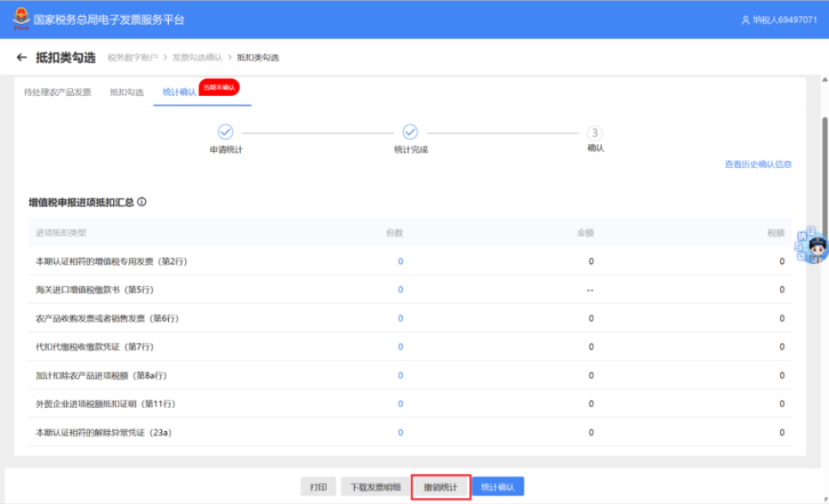
Task: Open count link for 增值税专用发票 (第2行)
Action: 400,261
